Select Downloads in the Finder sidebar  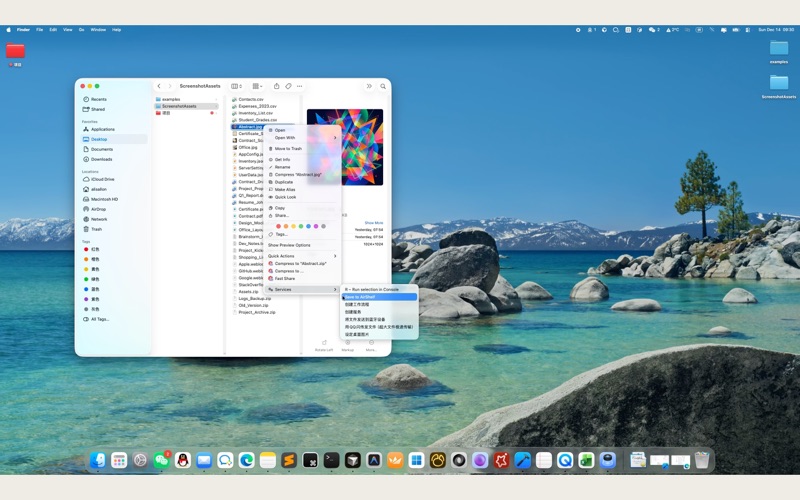point(102,159)
